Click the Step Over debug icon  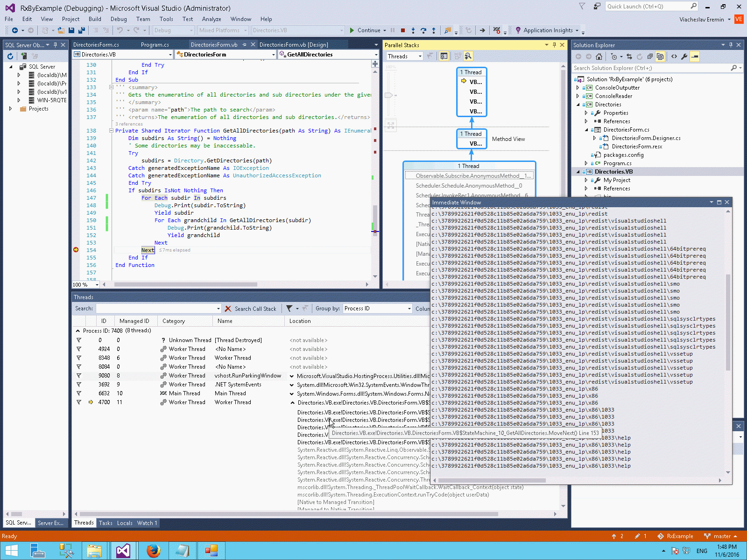pos(423,30)
